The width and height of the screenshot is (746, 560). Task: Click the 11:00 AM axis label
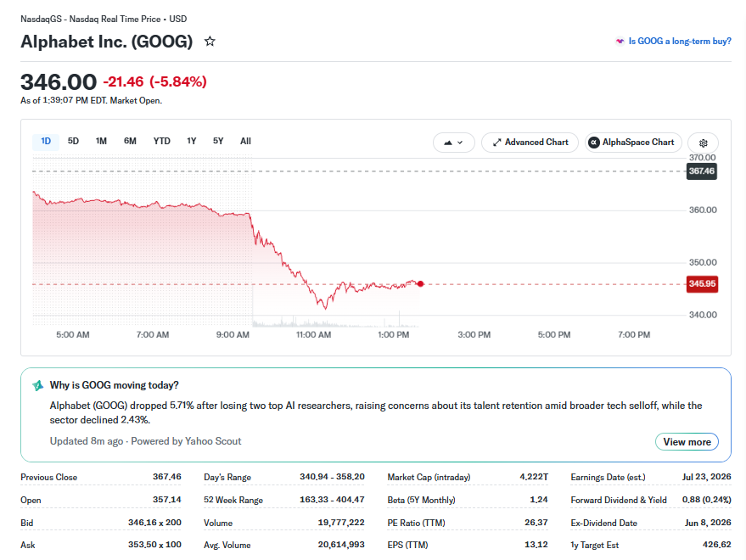pos(313,335)
